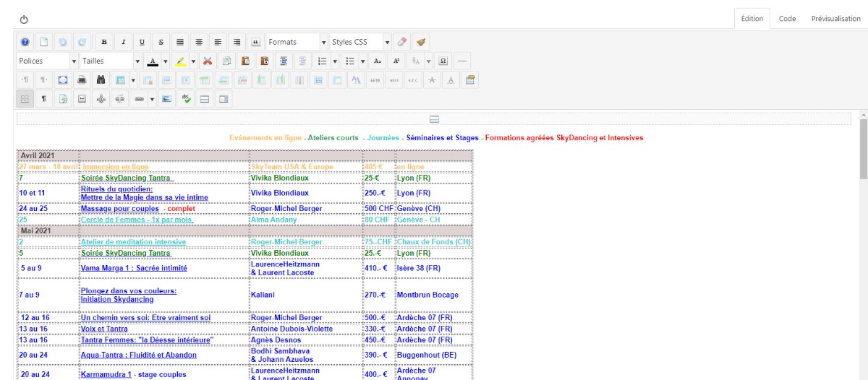The width and height of the screenshot is (868, 380).
Task: Align text to the left
Action: click(x=218, y=42)
